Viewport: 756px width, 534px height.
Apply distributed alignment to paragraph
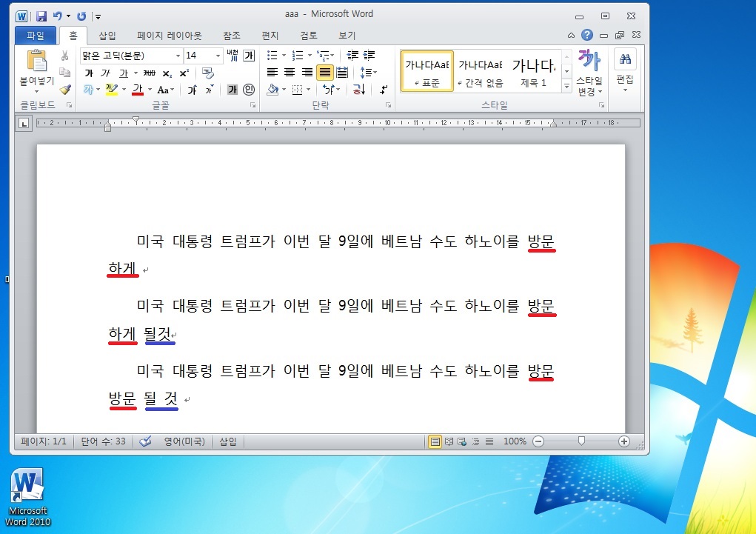pyautogui.click(x=342, y=73)
